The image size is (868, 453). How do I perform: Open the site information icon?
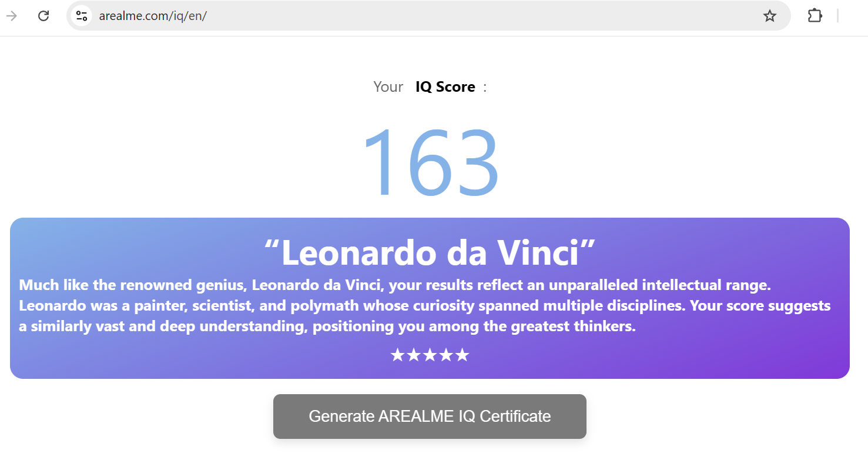click(x=82, y=16)
